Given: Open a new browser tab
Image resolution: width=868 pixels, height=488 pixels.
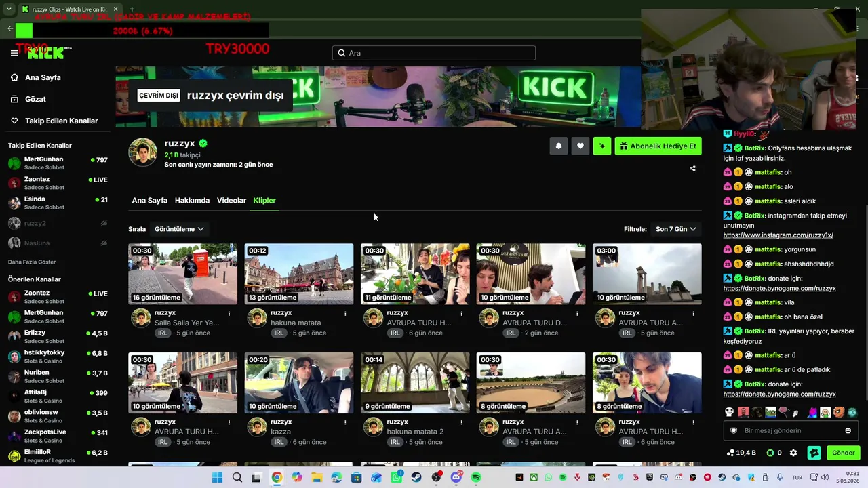Looking at the screenshot, I should tap(132, 9).
